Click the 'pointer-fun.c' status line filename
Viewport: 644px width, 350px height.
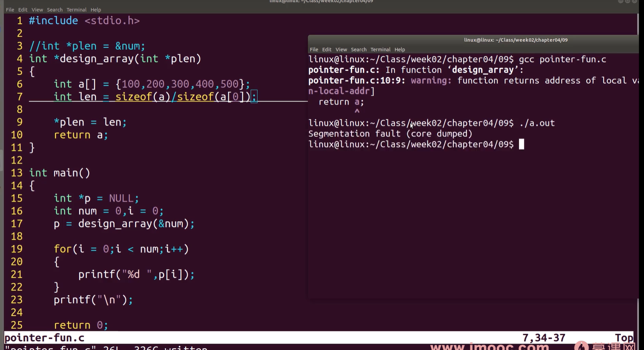pos(45,338)
